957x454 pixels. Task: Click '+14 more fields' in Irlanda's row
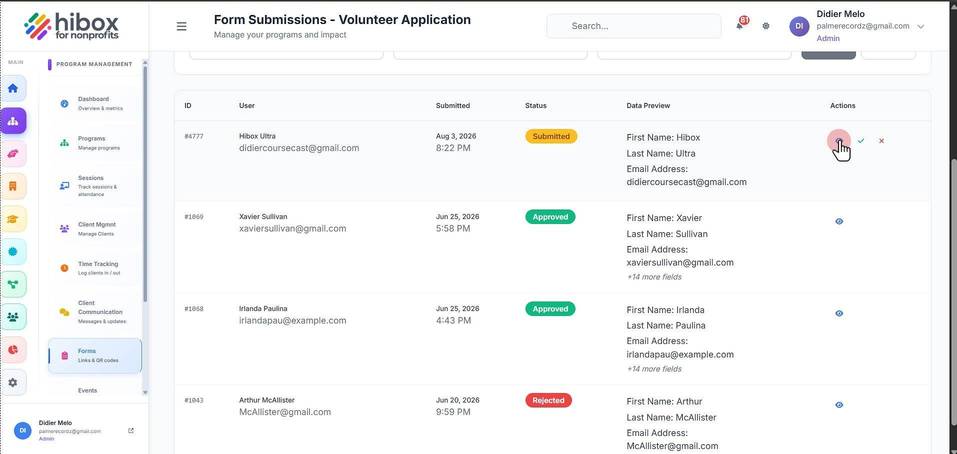click(654, 369)
